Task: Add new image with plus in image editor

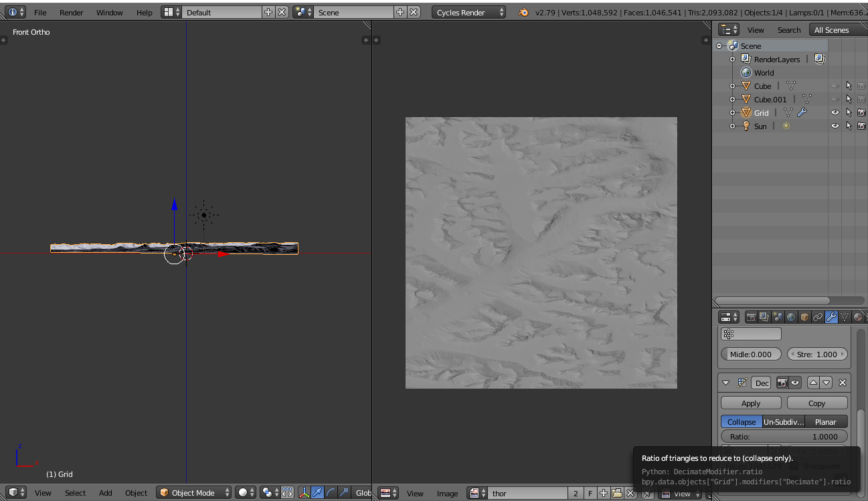Action: pos(604,493)
